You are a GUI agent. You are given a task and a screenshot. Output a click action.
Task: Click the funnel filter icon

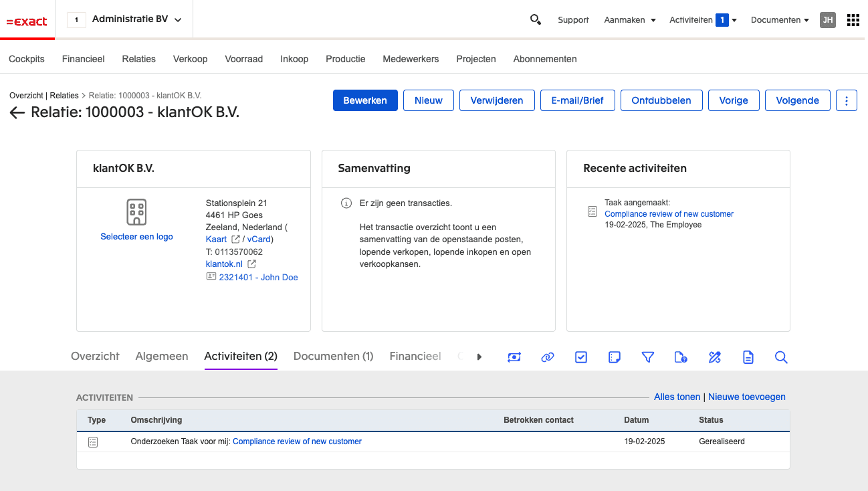pyautogui.click(x=647, y=357)
